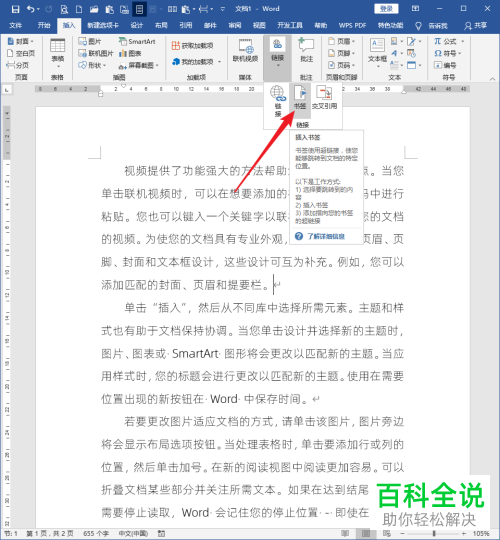Insert an online picture (联机图片)
Screen dimensions: 500x540
click(96, 53)
